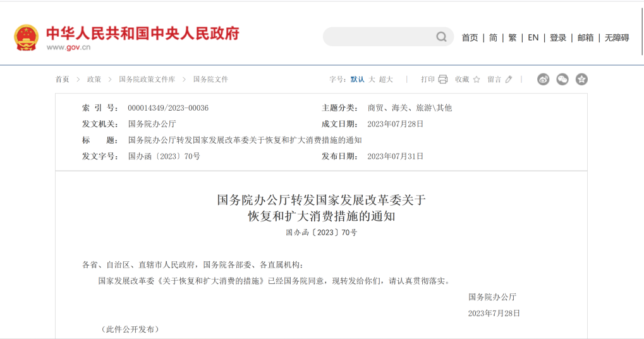Open the 邮箱 mailbox link
Screen dimensions: 644x339
coord(585,38)
